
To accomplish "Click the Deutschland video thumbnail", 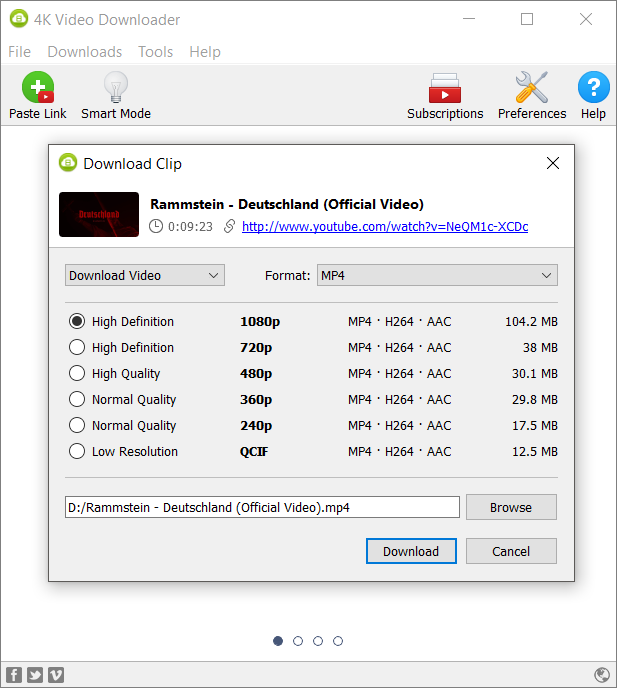I will tap(99, 215).
